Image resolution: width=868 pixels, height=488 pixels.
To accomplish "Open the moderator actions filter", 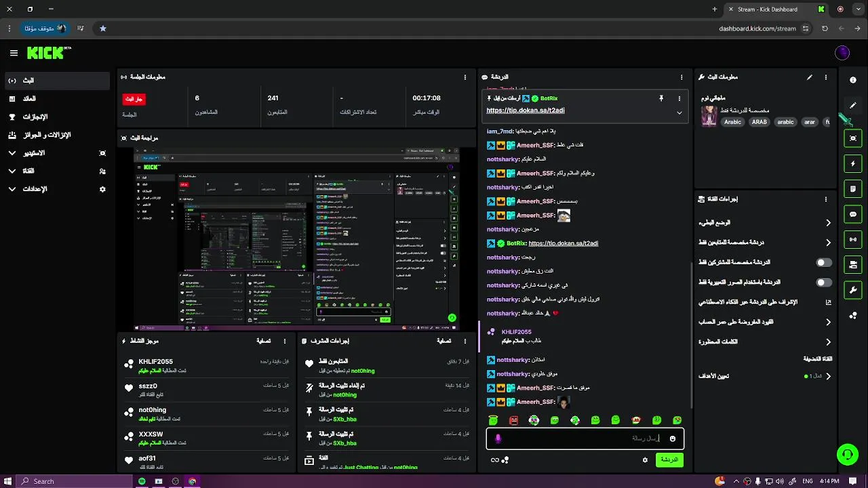I will (443, 341).
